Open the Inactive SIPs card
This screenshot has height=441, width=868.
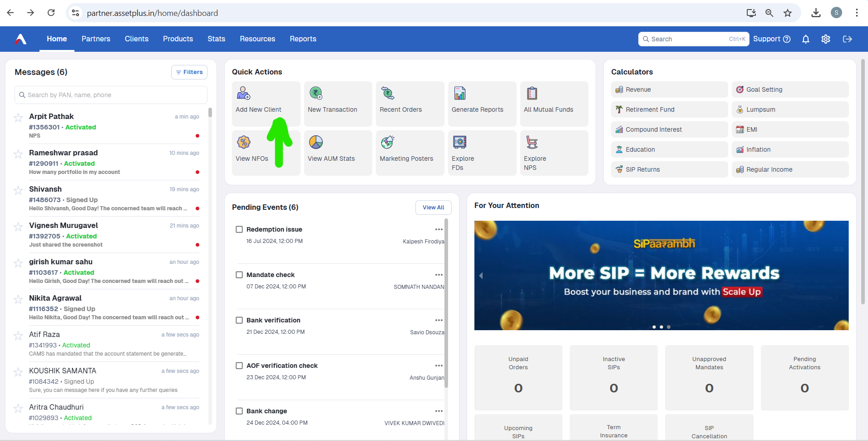point(614,378)
